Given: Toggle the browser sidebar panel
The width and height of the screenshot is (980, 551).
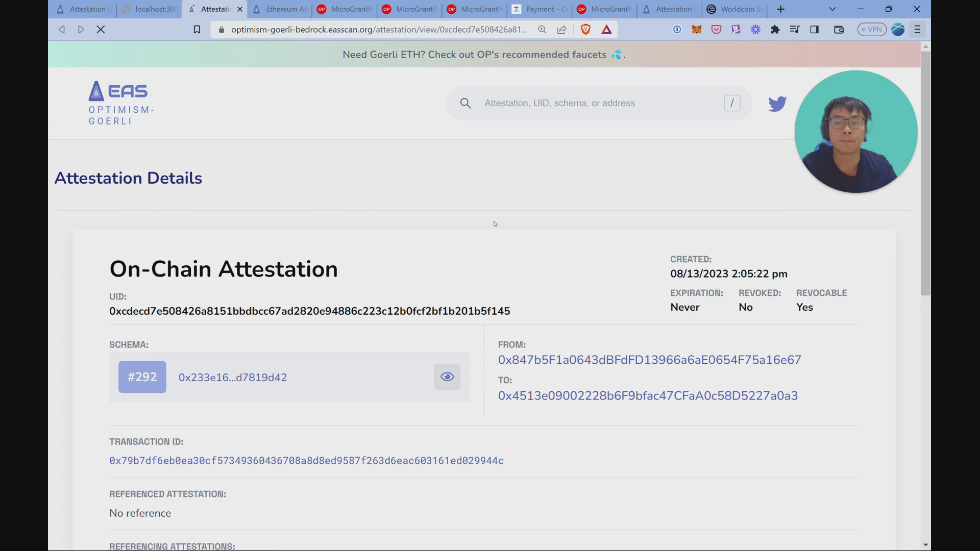Looking at the screenshot, I should pyautogui.click(x=815, y=30).
